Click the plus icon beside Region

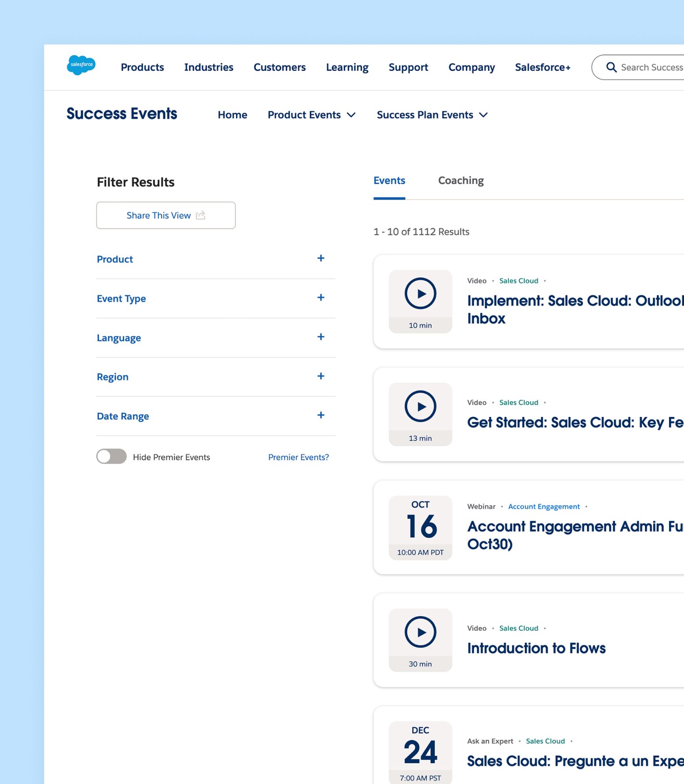tap(321, 376)
